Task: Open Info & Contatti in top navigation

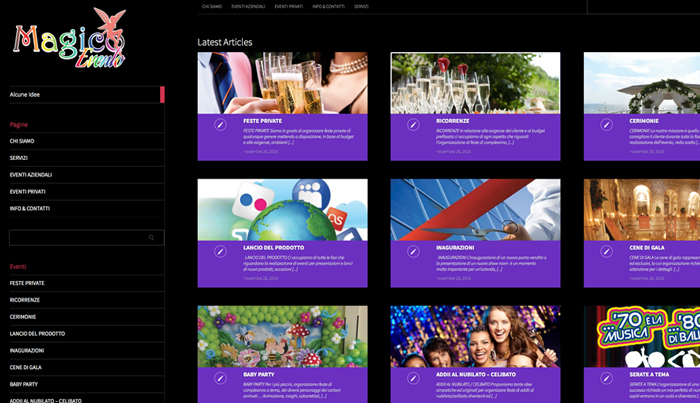Action: [329, 7]
